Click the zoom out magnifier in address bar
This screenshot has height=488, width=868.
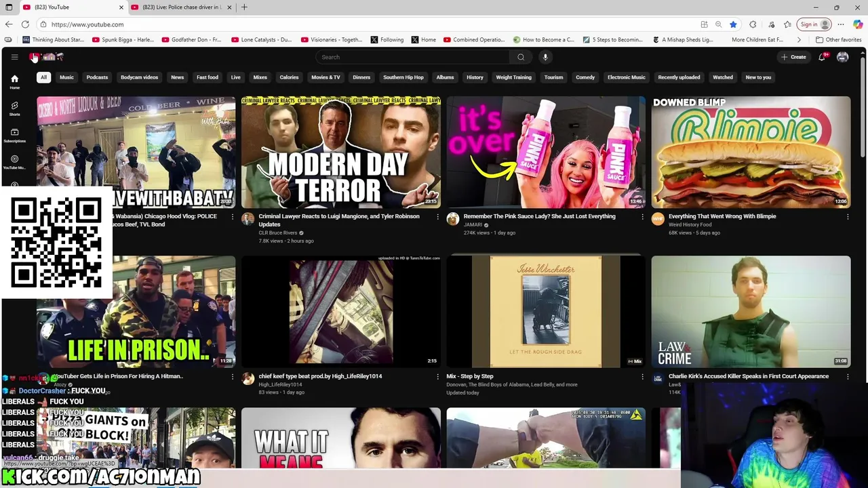(x=718, y=24)
